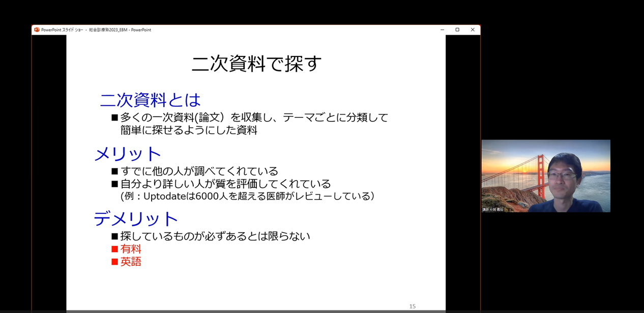
Task: Click the presenter name label on video
Action: pyautogui.click(x=493, y=209)
